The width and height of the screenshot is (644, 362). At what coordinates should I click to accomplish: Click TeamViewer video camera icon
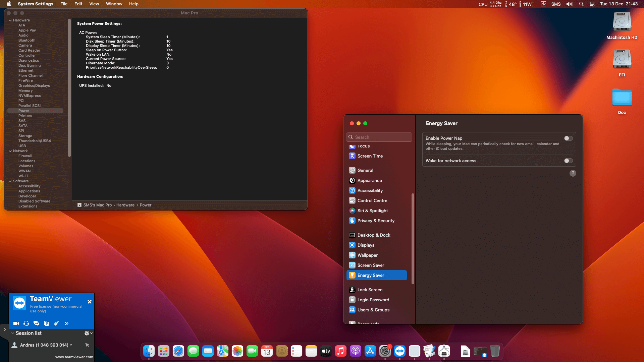pyautogui.click(x=16, y=323)
